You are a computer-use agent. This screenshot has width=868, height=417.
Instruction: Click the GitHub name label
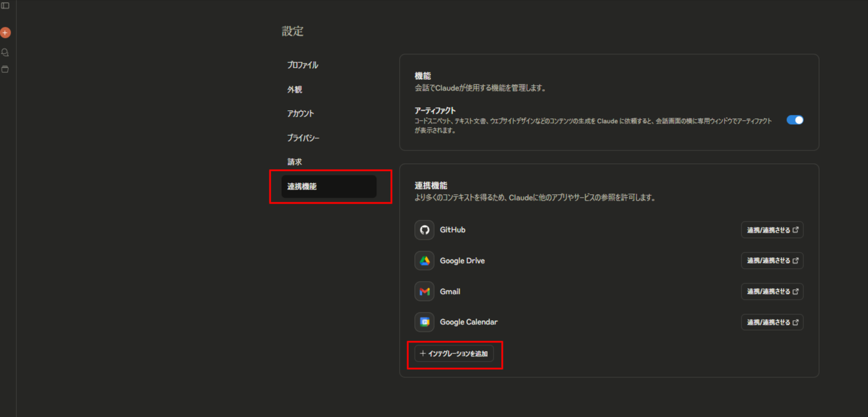point(453,230)
